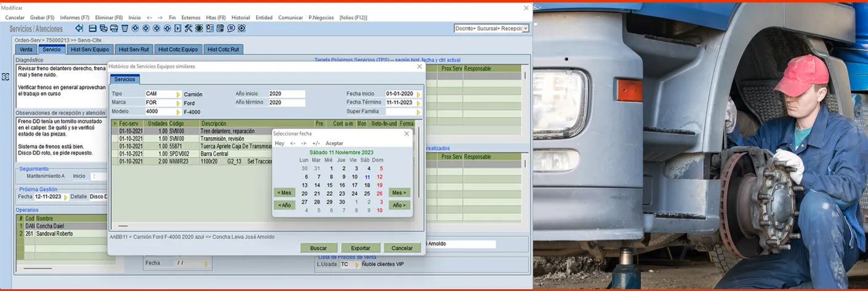Click the back arrow toolbar icon
Viewport: 868px width, 291px height.
79,28
